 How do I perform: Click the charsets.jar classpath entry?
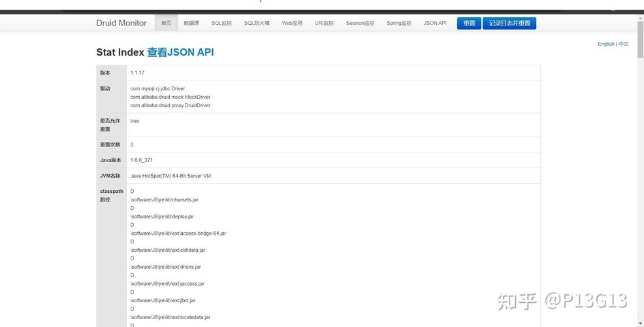[x=164, y=199]
